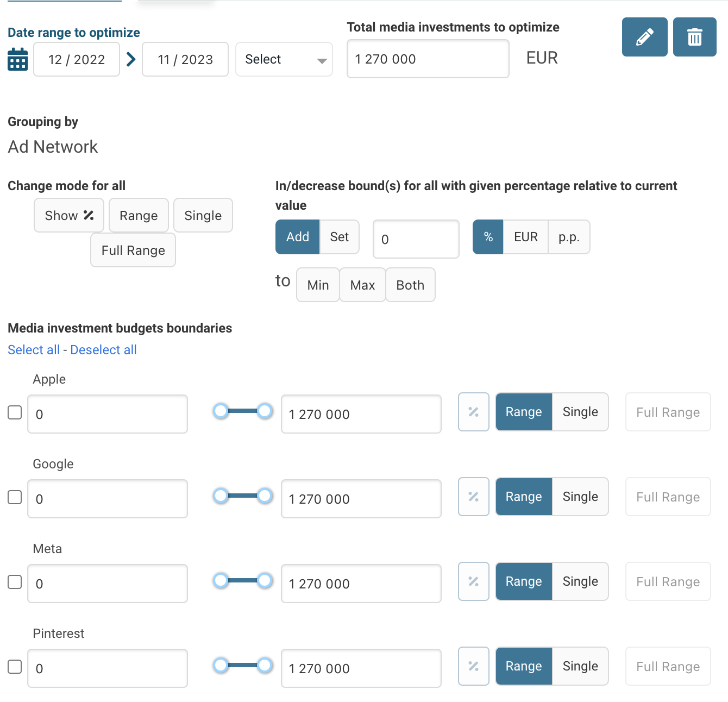Click Full Range button in Google row
The height and width of the screenshot is (702, 728).
pyautogui.click(x=668, y=497)
